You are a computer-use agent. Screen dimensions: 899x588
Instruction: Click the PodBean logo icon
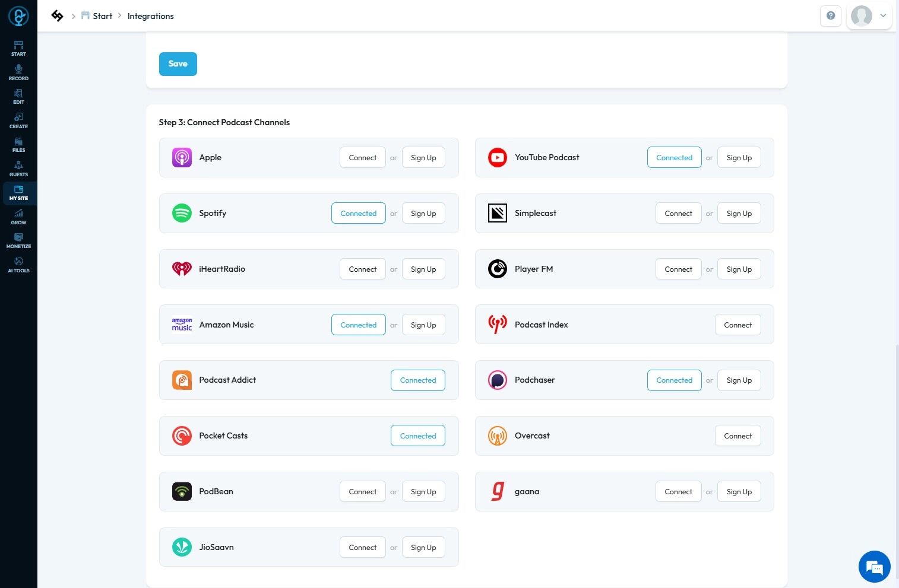[x=182, y=491]
